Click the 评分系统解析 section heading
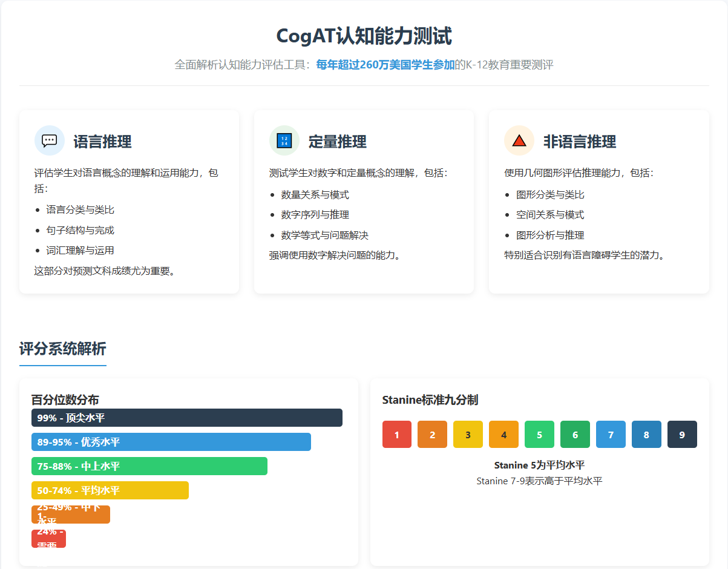This screenshot has width=728, height=569. [62, 349]
